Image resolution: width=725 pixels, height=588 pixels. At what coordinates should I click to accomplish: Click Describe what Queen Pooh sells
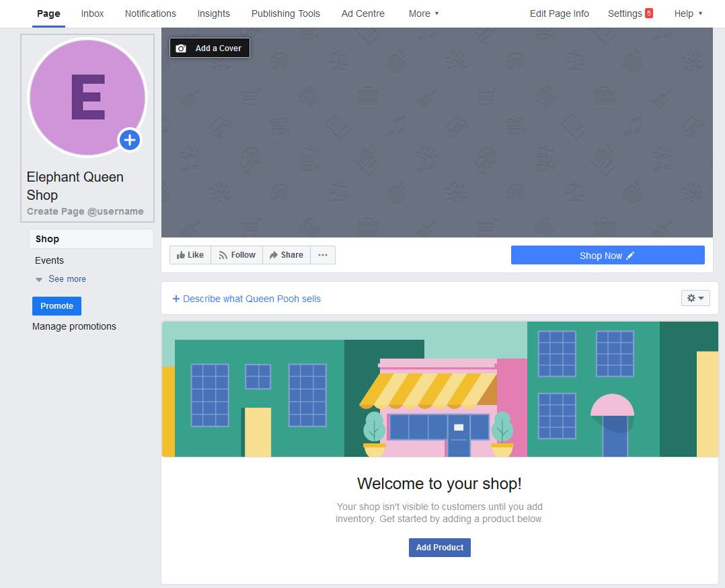coord(246,299)
